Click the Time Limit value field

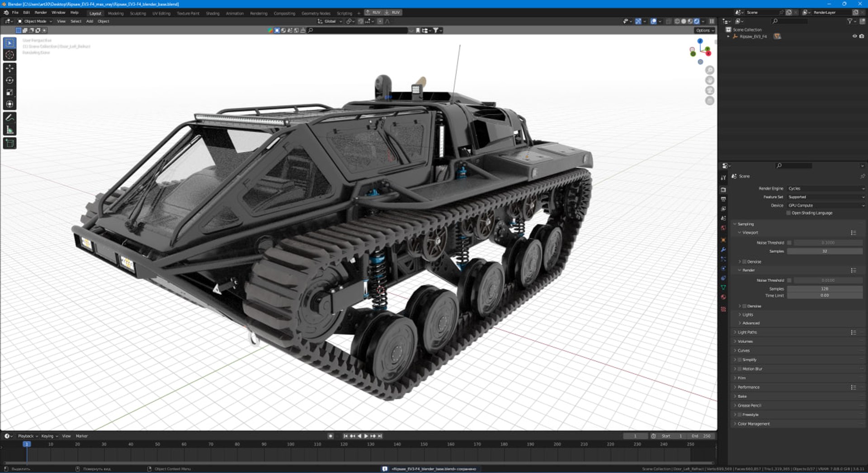point(825,296)
